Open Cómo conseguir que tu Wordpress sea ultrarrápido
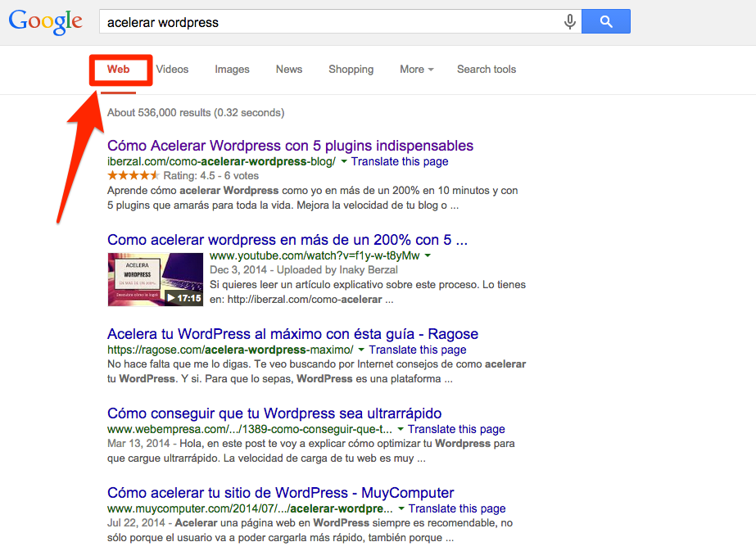The width and height of the screenshot is (756, 551). (x=274, y=413)
